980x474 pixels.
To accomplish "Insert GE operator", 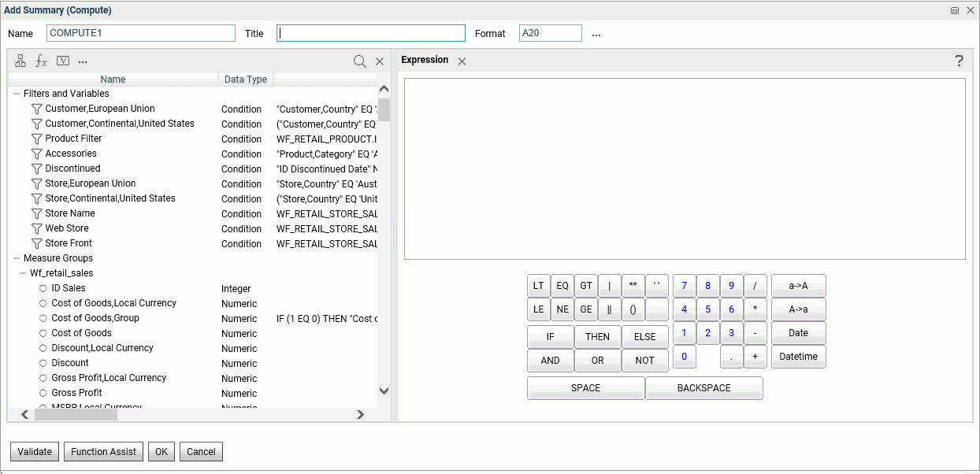I will [x=586, y=309].
